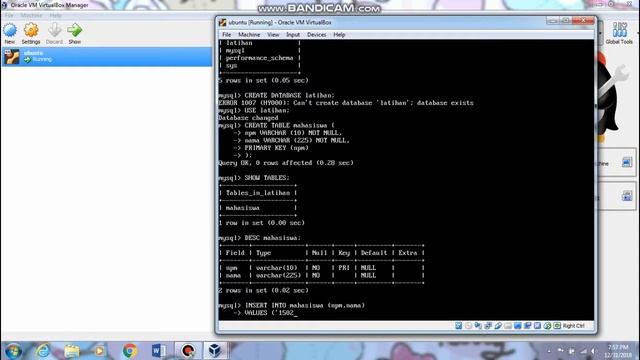
Task: Click the ubuntu VM window title bar icon
Action: (x=222, y=22)
